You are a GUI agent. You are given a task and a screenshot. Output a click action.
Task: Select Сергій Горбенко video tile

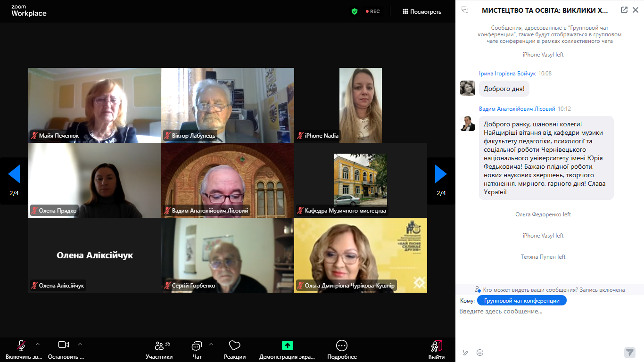point(228,255)
